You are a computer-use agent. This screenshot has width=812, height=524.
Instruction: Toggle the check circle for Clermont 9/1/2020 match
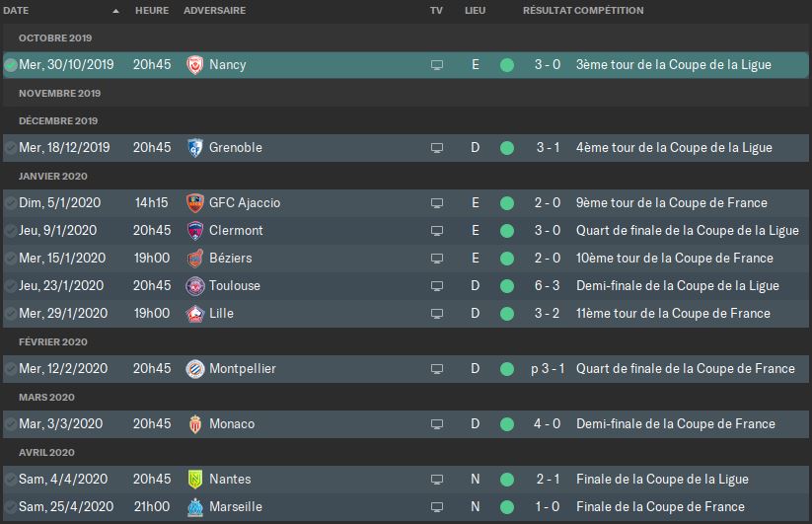pos(10,231)
